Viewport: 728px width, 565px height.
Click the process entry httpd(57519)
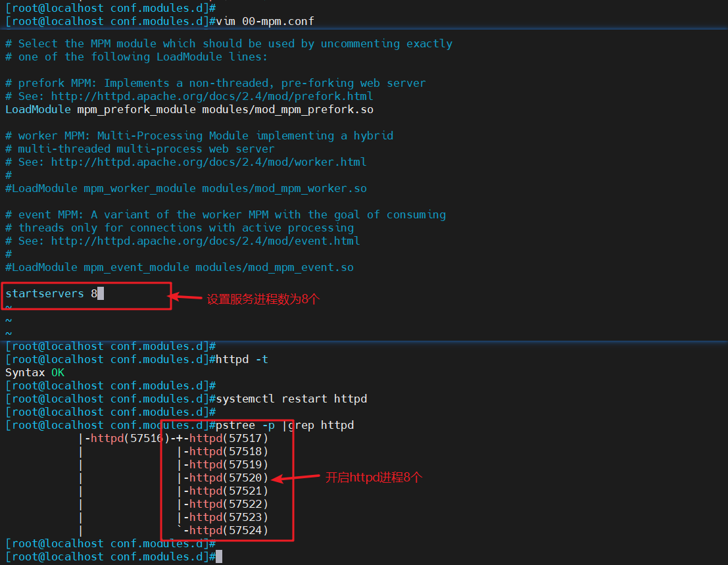pos(229,465)
